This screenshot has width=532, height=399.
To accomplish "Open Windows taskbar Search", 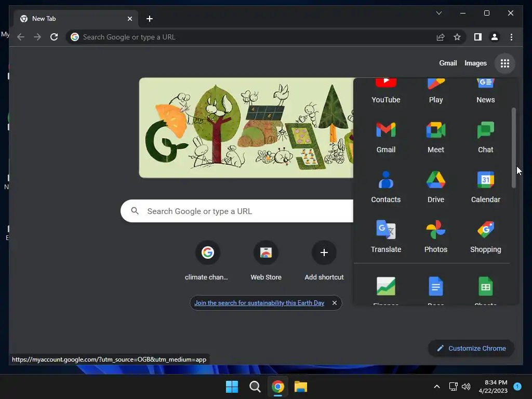I will tap(255, 387).
